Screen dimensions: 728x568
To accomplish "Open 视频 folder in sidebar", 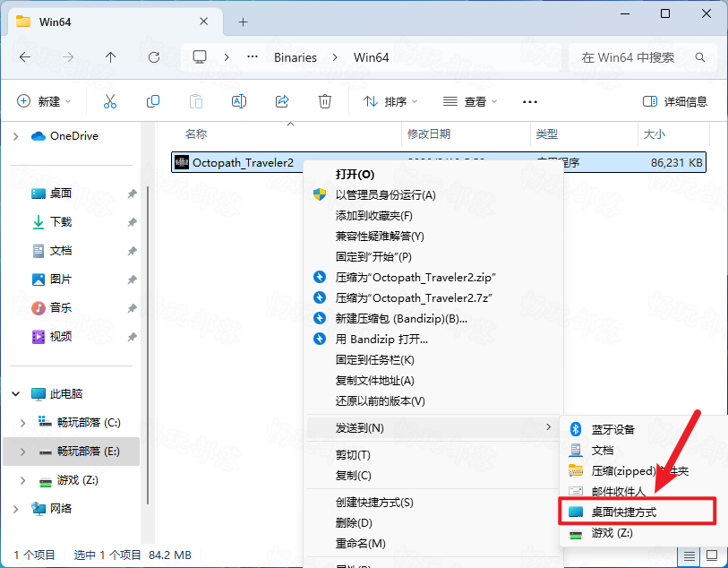I will (x=60, y=336).
